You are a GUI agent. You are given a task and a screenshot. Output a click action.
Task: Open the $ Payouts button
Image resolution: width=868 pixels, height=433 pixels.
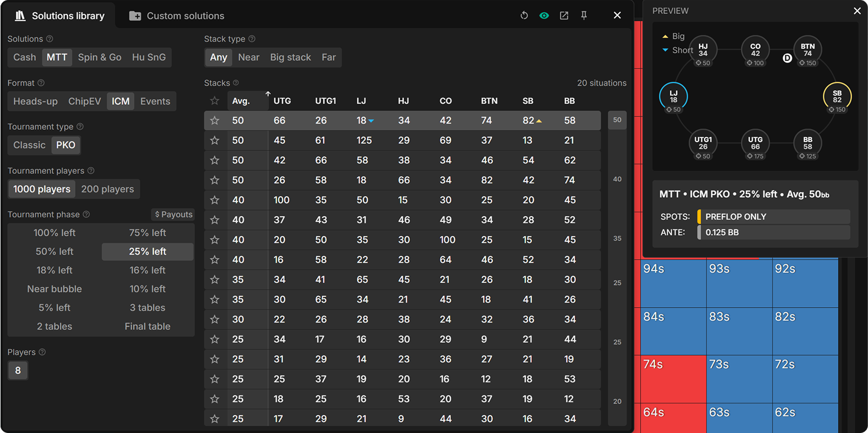pyautogui.click(x=173, y=215)
